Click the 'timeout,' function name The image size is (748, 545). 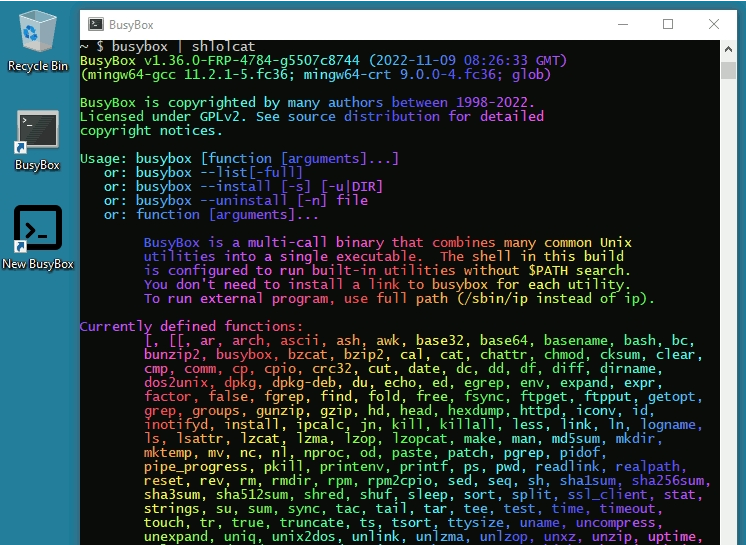pyautogui.click(x=632, y=509)
